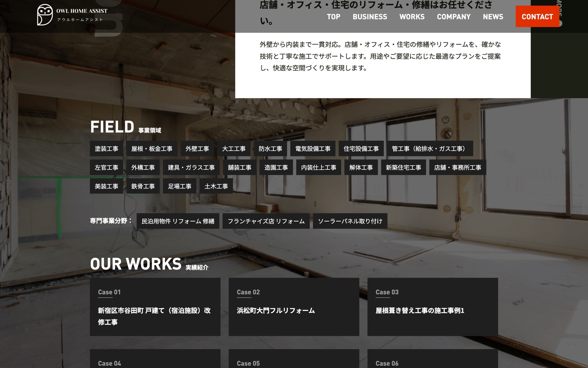Open the Case 04 card
Screen dimensions: 588x368
coord(155,359)
